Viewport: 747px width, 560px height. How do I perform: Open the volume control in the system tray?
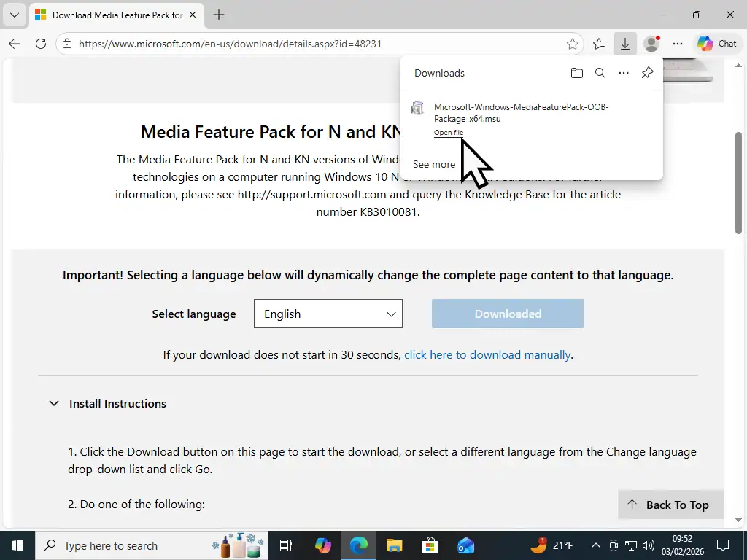pos(649,545)
